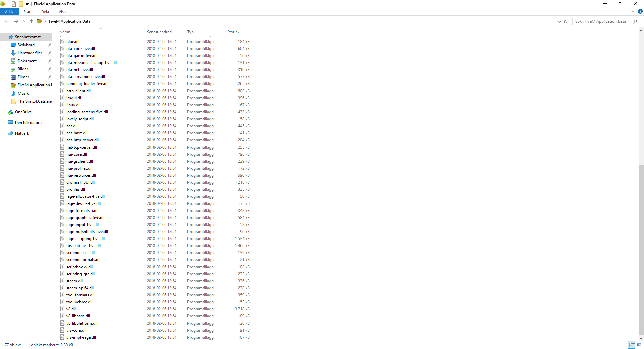Open the recent locations dropdown arrow

(24, 21)
